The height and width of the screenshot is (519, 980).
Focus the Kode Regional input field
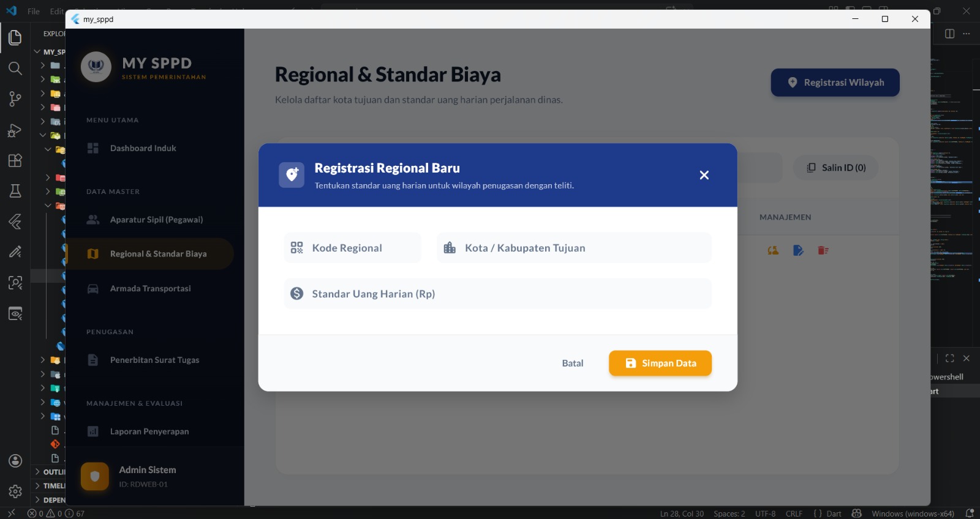pyautogui.click(x=352, y=248)
